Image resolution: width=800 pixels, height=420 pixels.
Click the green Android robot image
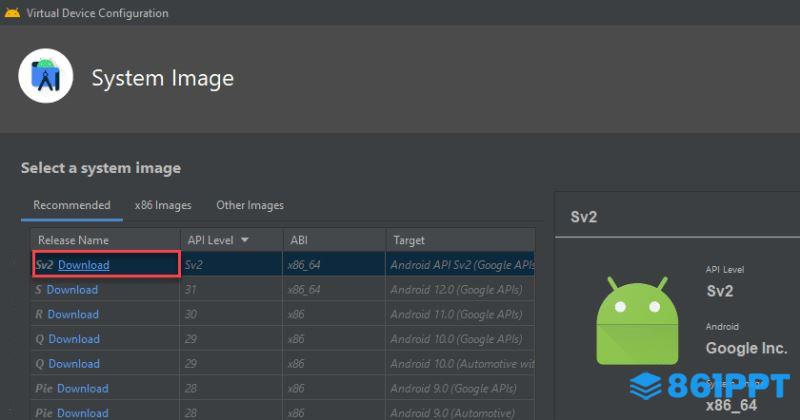(x=637, y=320)
